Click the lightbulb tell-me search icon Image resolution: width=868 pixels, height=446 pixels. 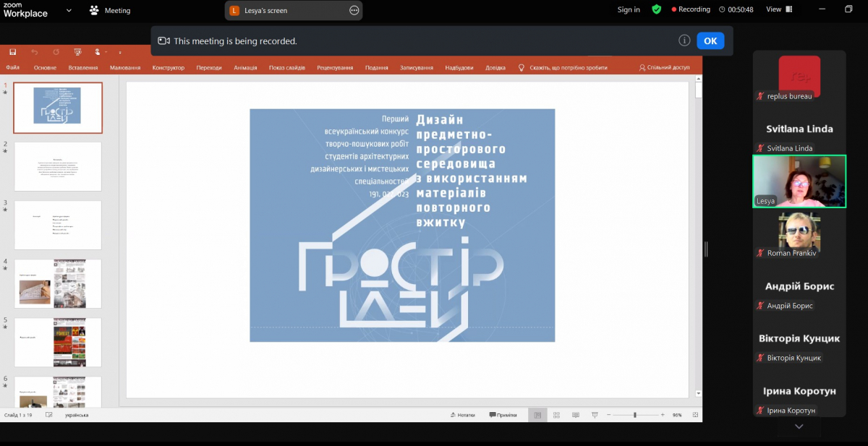[521, 67]
